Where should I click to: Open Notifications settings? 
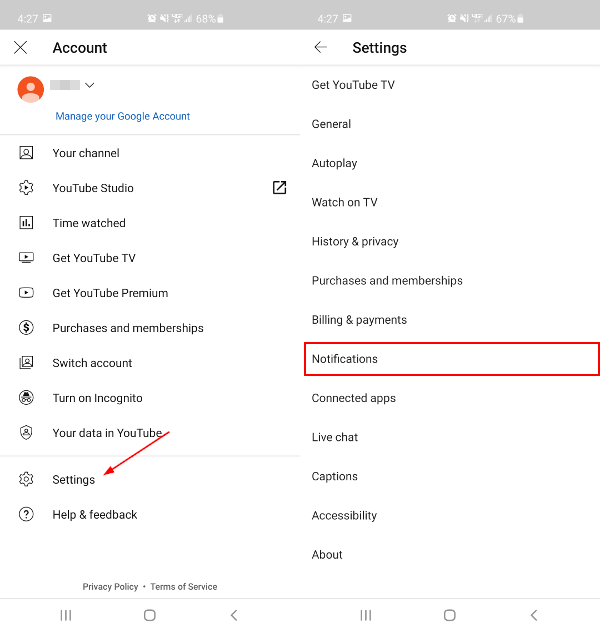452,359
